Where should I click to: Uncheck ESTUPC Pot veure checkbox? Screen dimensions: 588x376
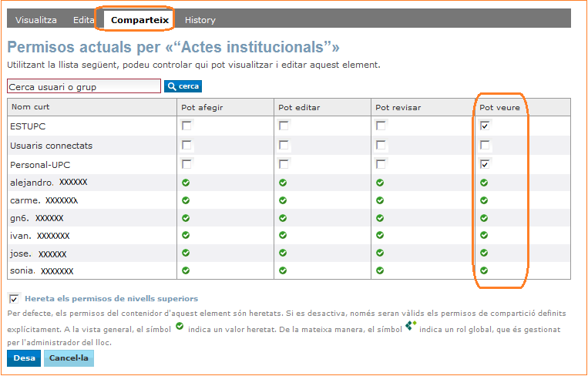485,126
